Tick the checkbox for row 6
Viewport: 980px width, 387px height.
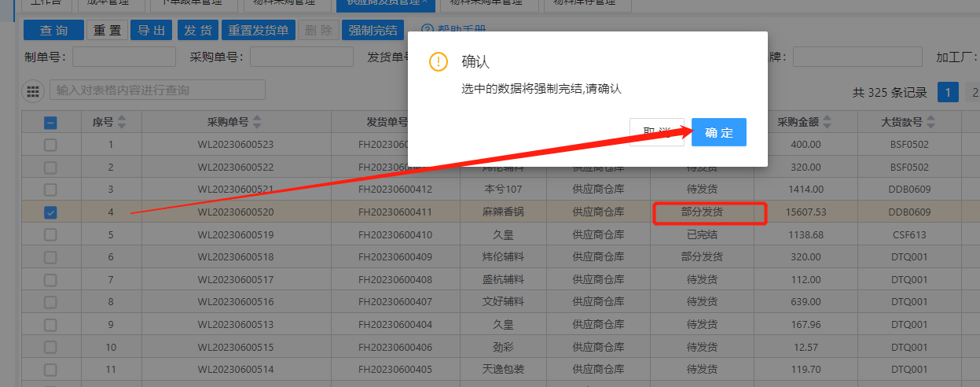coord(50,257)
